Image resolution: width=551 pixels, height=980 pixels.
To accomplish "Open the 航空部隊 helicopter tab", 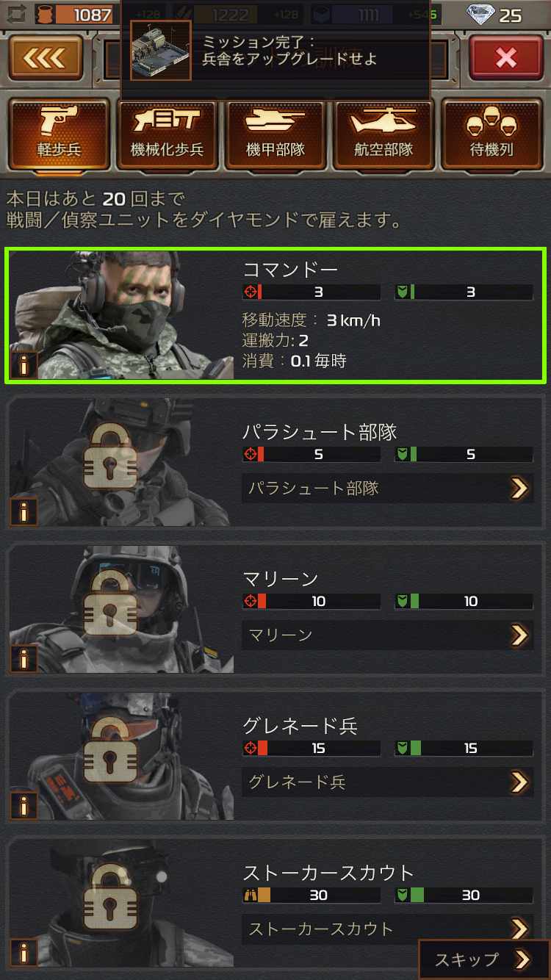I will click(383, 134).
